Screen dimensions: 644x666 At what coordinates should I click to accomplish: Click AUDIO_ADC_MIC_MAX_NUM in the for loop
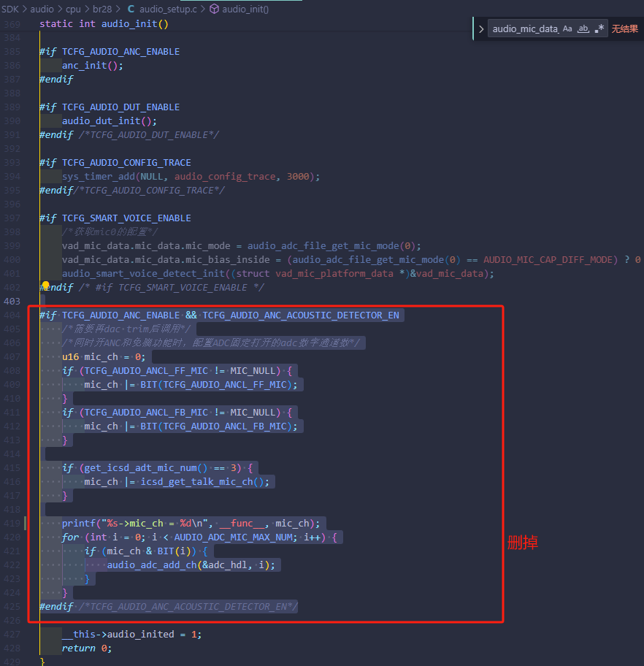pyautogui.click(x=233, y=537)
